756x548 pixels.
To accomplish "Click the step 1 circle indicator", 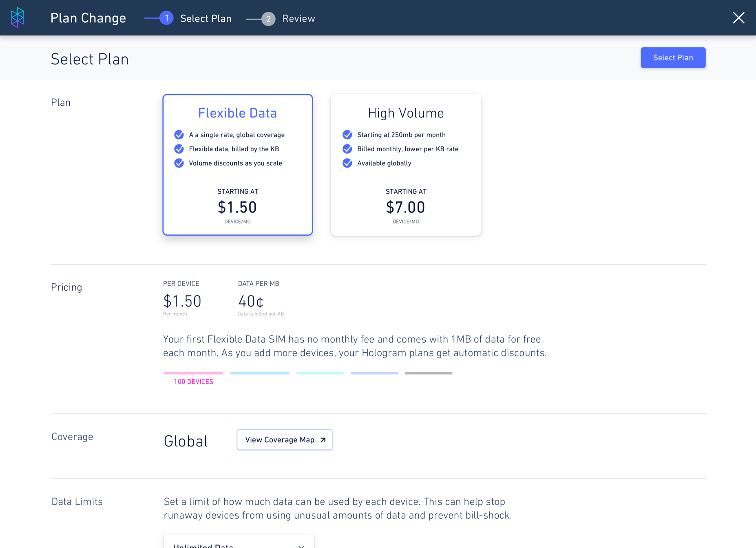I will pos(166,18).
